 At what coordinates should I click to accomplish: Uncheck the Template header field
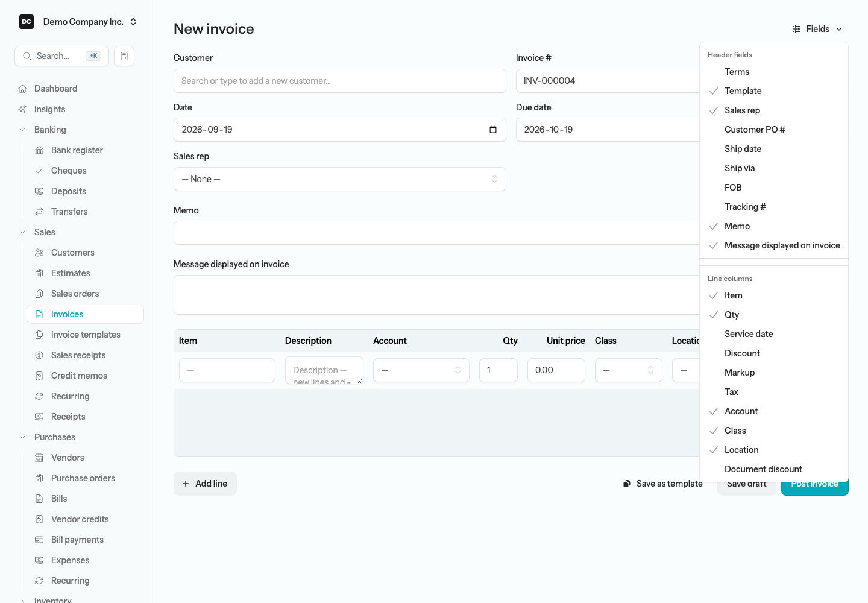click(774, 91)
